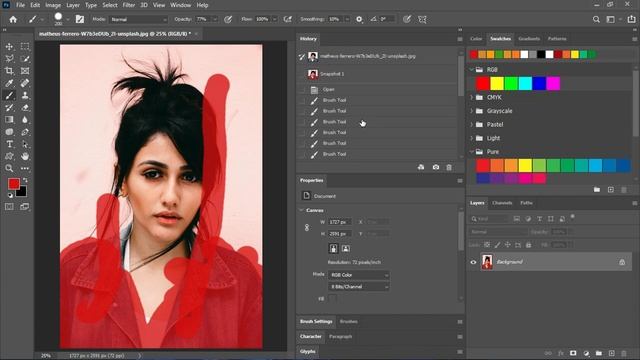Open the search magnifier icon

click(x=596, y=19)
